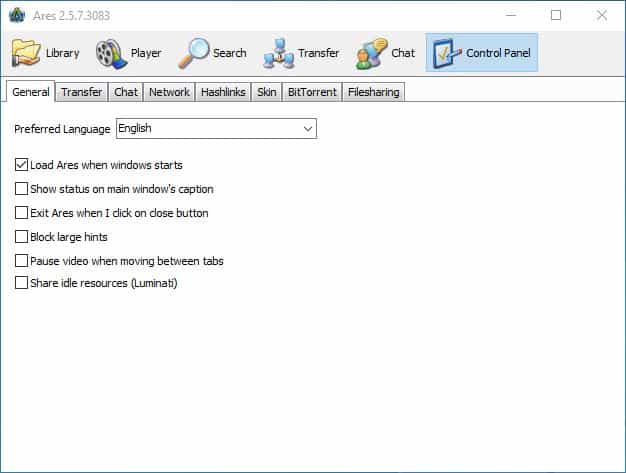Enable Exit Ares when I click close button
This screenshot has width=626, height=473.
pyautogui.click(x=21, y=212)
